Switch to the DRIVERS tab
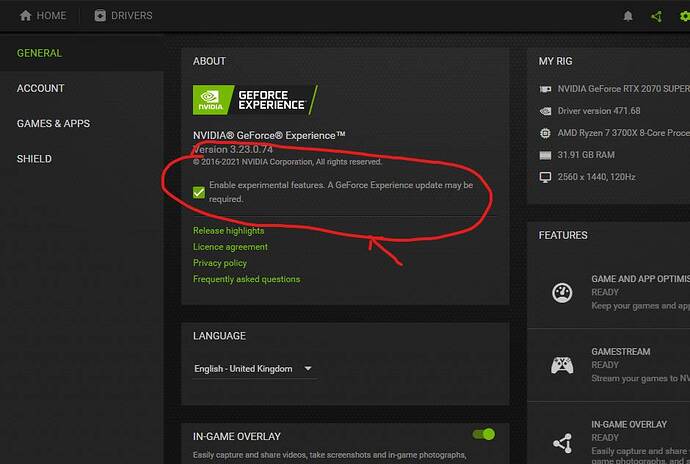This screenshot has height=464, width=690. (x=123, y=16)
